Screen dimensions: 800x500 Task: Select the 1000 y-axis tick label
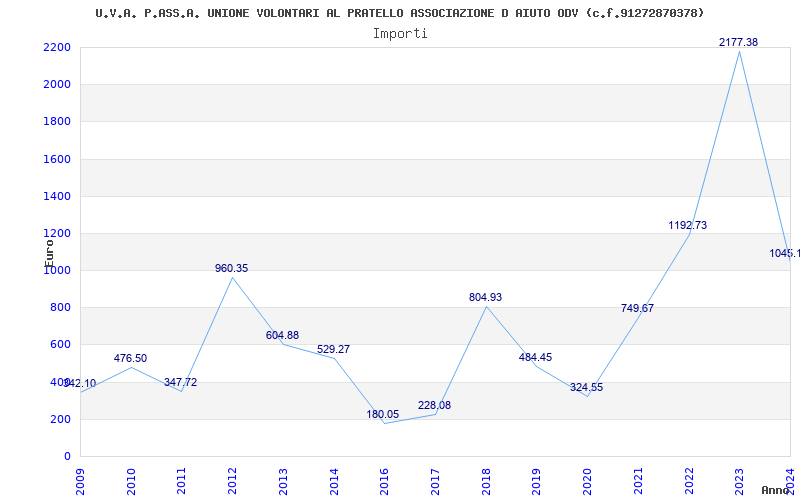coord(57,271)
